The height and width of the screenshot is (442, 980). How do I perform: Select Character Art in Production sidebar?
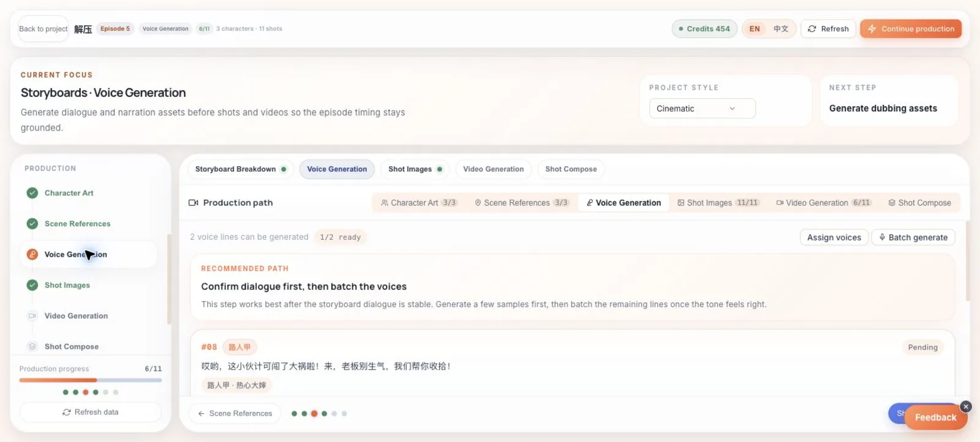(x=89, y=193)
